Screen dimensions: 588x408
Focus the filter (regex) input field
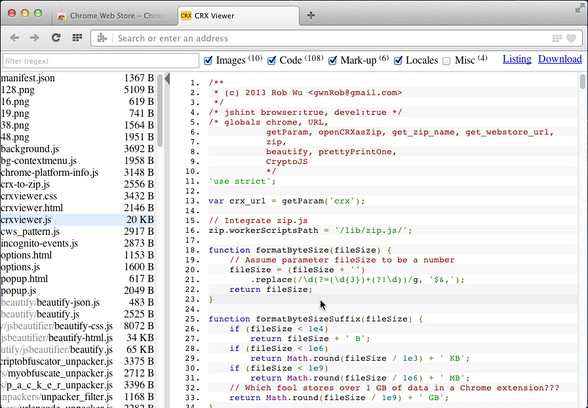100,61
